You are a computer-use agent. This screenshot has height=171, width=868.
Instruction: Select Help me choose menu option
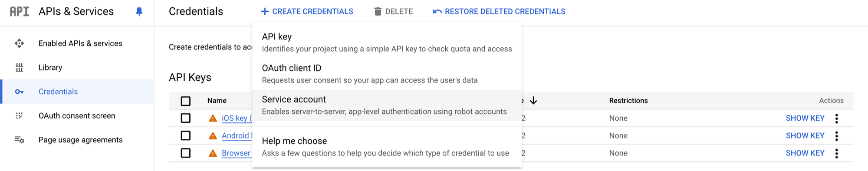coord(387,147)
